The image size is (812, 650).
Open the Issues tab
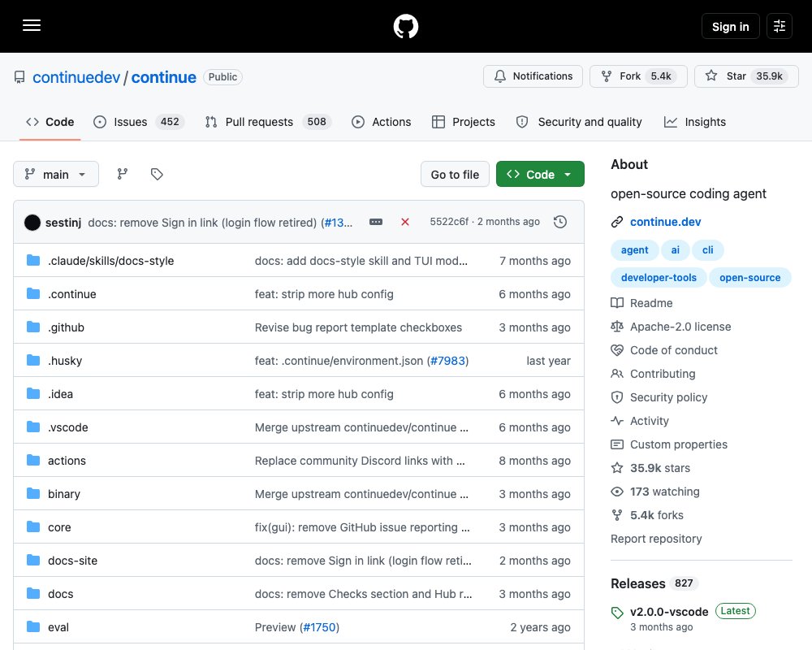click(x=139, y=122)
